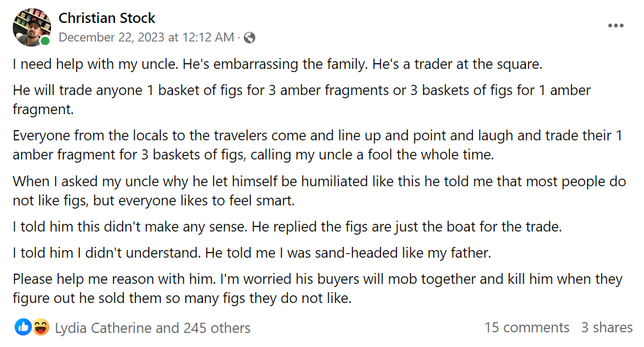644x347 pixels.
Task: Click the green online status dot
Action: pos(45,41)
